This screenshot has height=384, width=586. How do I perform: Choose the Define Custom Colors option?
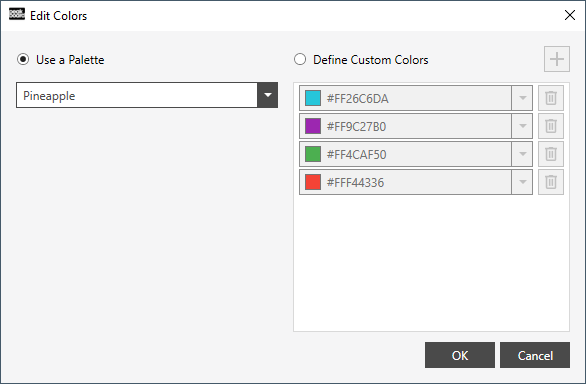pyautogui.click(x=300, y=59)
